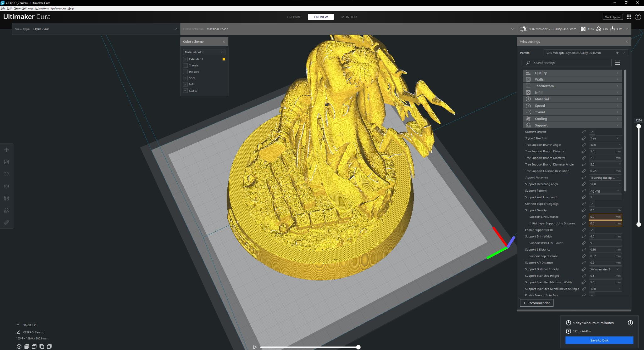Toggle Extruder 1 visibility checkbox
Image resolution: width=644 pixels, height=350 pixels.
pyautogui.click(x=185, y=59)
